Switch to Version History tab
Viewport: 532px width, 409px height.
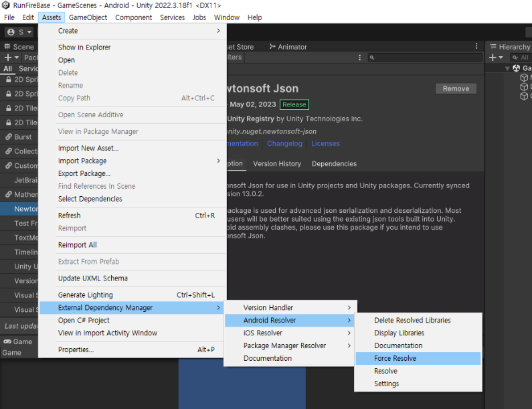tap(277, 163)
